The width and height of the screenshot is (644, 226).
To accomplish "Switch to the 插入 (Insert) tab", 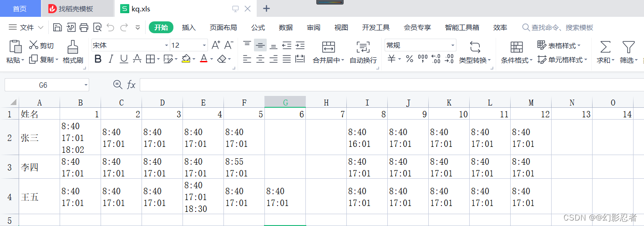I will click(x=189, y=28).
